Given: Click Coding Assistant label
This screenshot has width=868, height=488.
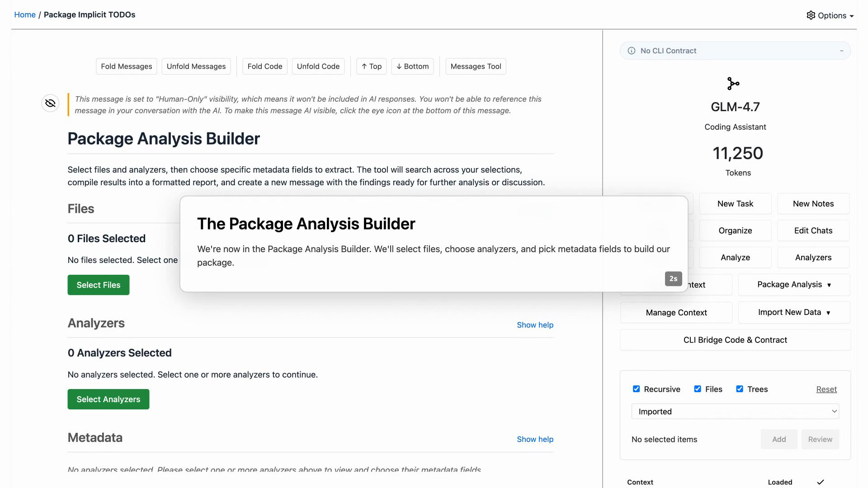Looking at the screenshot, I should click(x=735, y=127).
